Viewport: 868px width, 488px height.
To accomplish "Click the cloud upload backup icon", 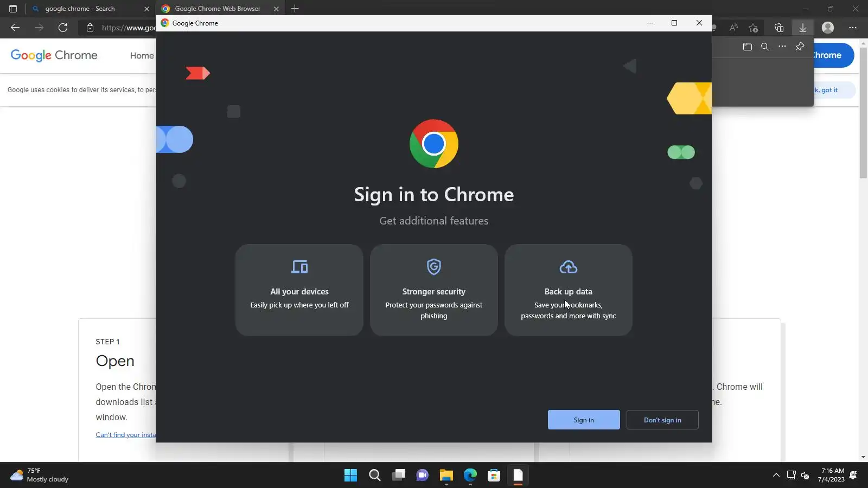I will (x=569, y=267).
